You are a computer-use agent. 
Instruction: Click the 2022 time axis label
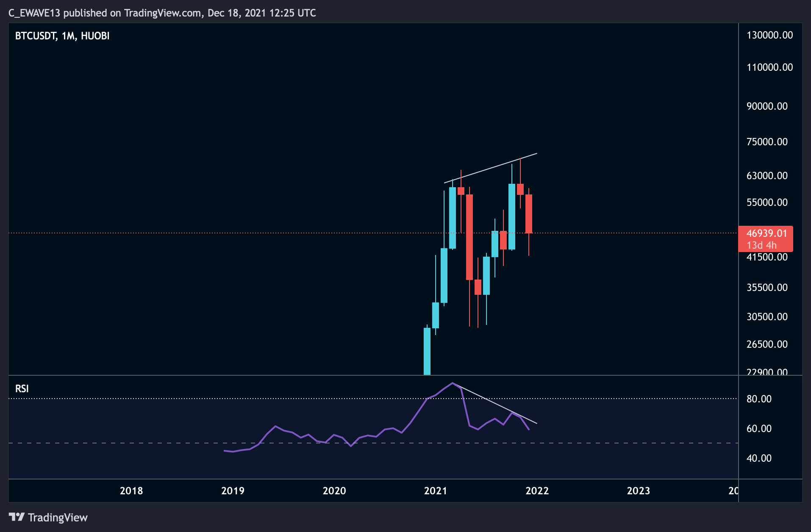(537, 491)
